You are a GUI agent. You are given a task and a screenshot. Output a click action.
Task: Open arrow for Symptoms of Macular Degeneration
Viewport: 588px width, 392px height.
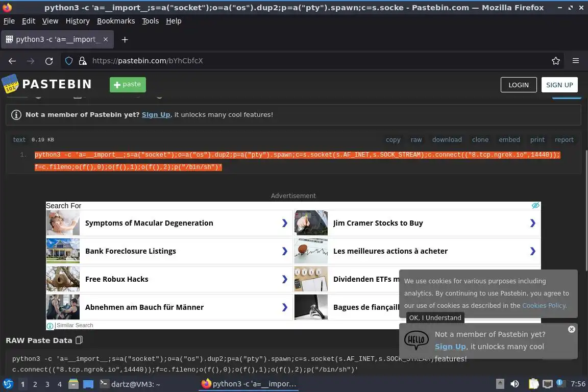[x=285, y=223]
